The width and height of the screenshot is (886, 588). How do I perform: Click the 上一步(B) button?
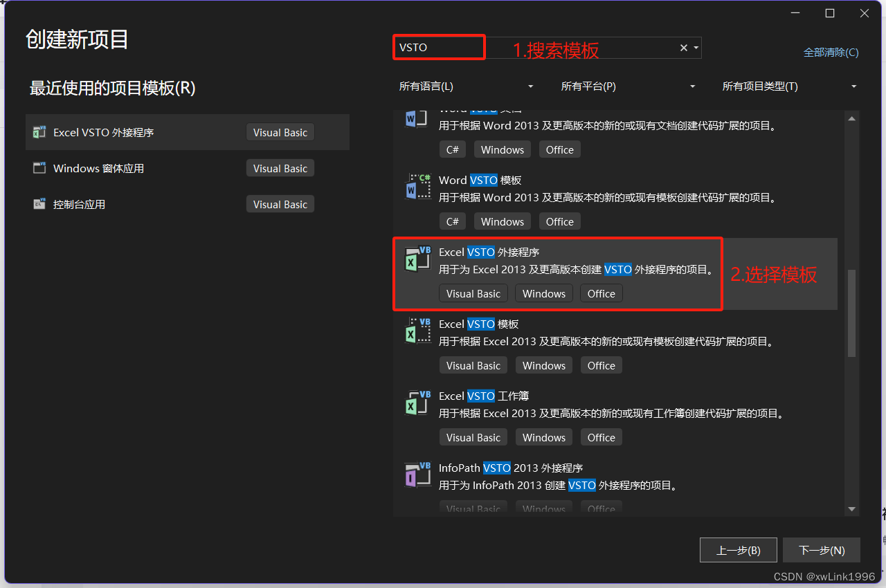[738, 550]
